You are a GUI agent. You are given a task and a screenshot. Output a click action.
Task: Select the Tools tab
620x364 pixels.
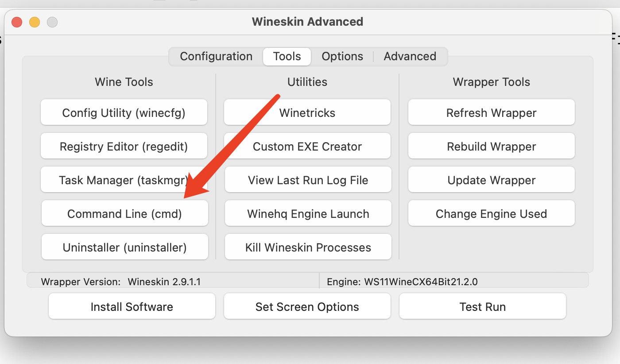287,56
